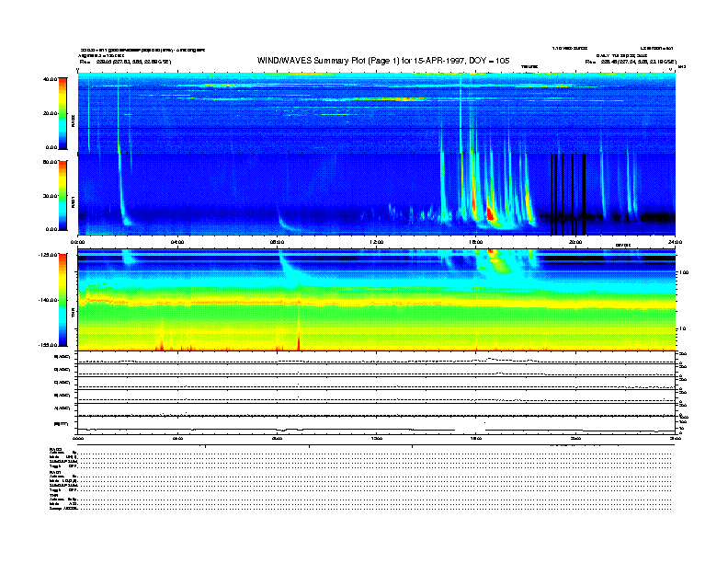The height and width of the screenshot is (563, 728).
Task: Click the 20:00 time label below RAD1 spectrogram
Action: pos(575,242)
